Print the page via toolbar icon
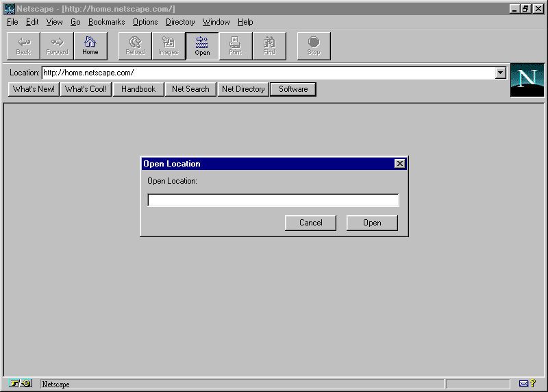 pos(235,46)
